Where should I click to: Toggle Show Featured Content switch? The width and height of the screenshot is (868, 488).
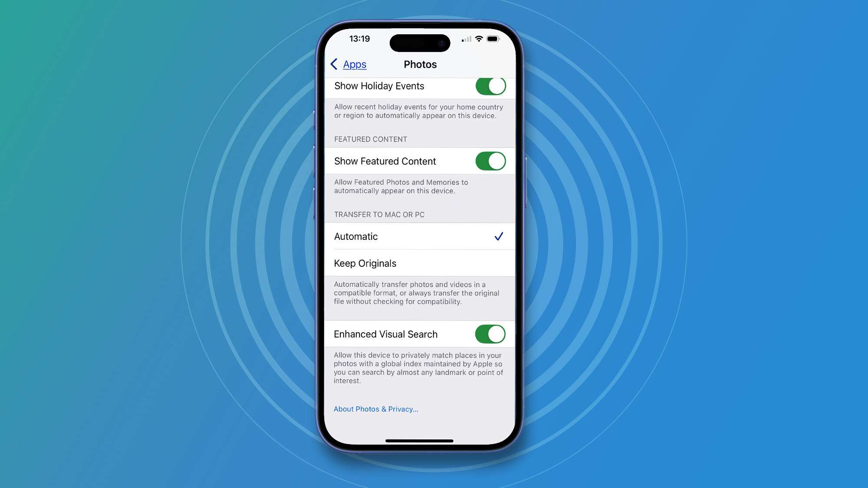tap(490, 161)
